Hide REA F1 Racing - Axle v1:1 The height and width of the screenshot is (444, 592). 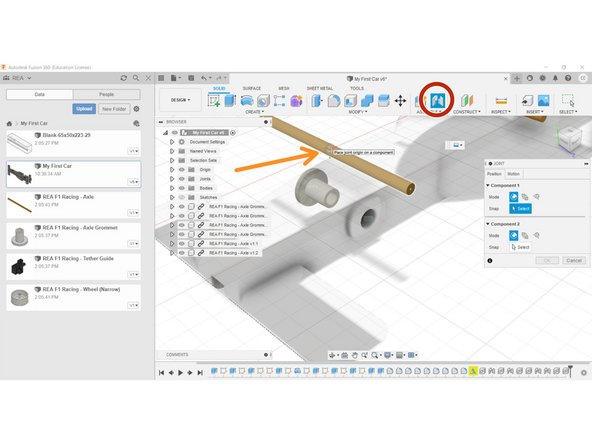point(182,244)
